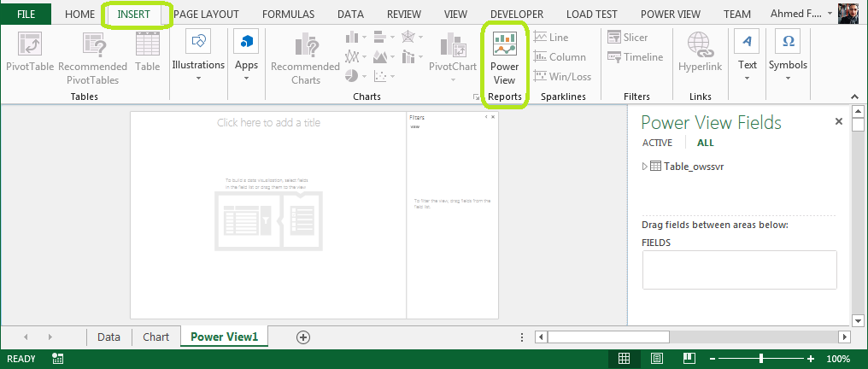Insert a Slicer filter
The image size is (868, 369).
(x=628, y=37)
